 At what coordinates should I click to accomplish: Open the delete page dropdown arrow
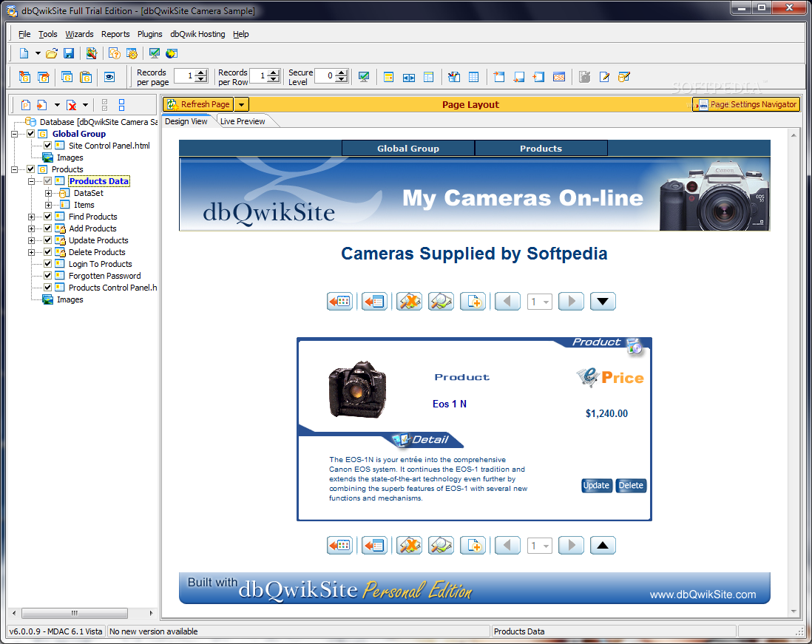[86, 105]
